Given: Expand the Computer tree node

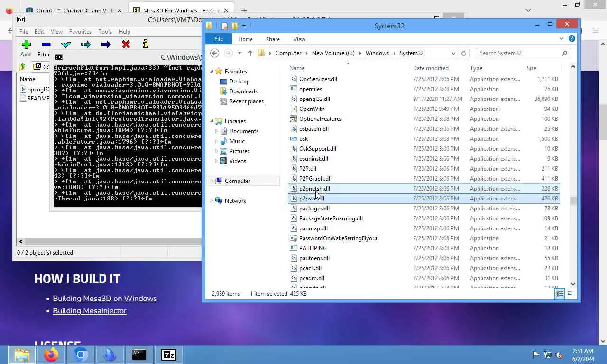Looking at the screenshot, I should (x=212, y=181).
